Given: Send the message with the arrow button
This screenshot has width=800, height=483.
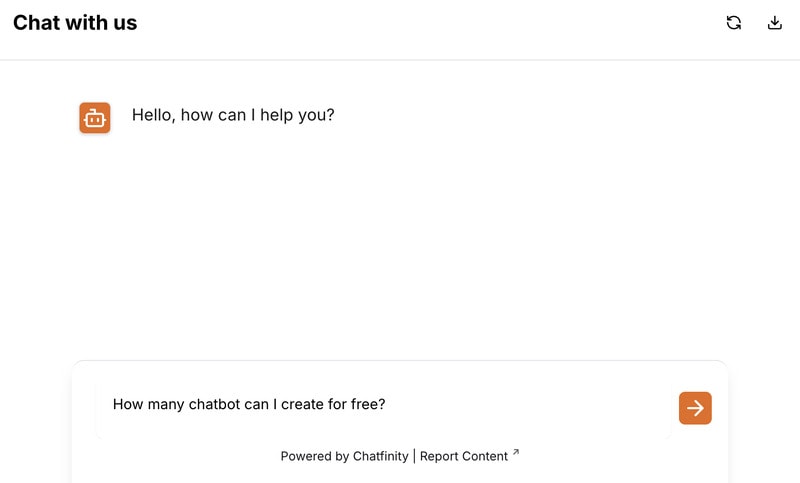Looking at the screenshot, I should point(695,408).
